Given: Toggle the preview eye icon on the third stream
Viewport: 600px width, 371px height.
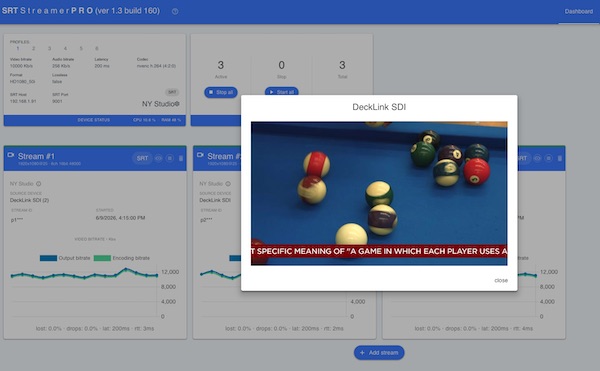Looking at the screenshot, I should pyautogui.click(x=537, y=158).
